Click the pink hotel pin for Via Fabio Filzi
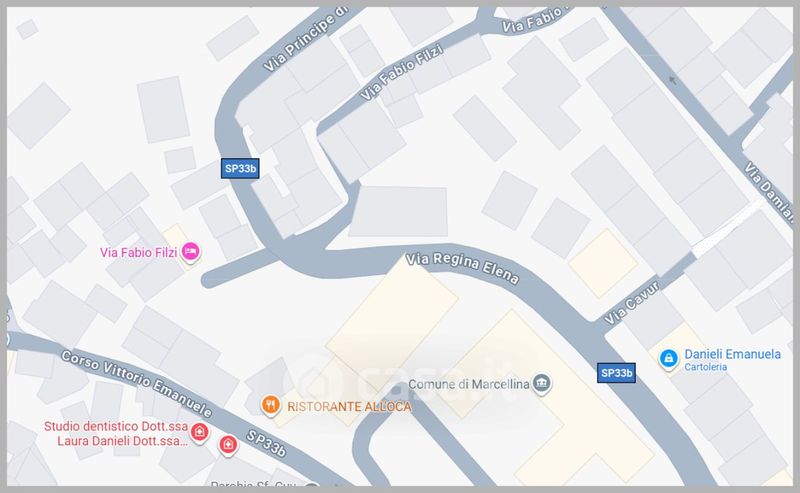 tap(190, 252)
